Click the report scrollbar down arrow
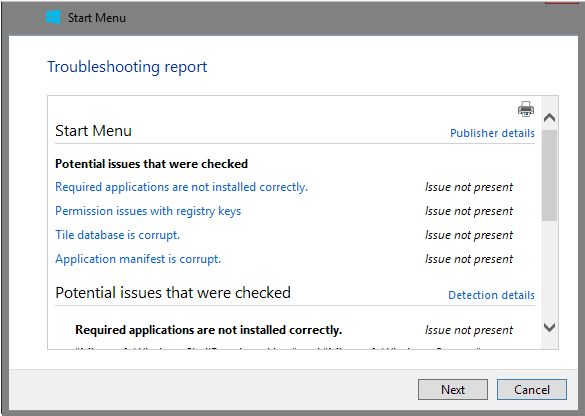585x416 pixels. click(550, 328)
